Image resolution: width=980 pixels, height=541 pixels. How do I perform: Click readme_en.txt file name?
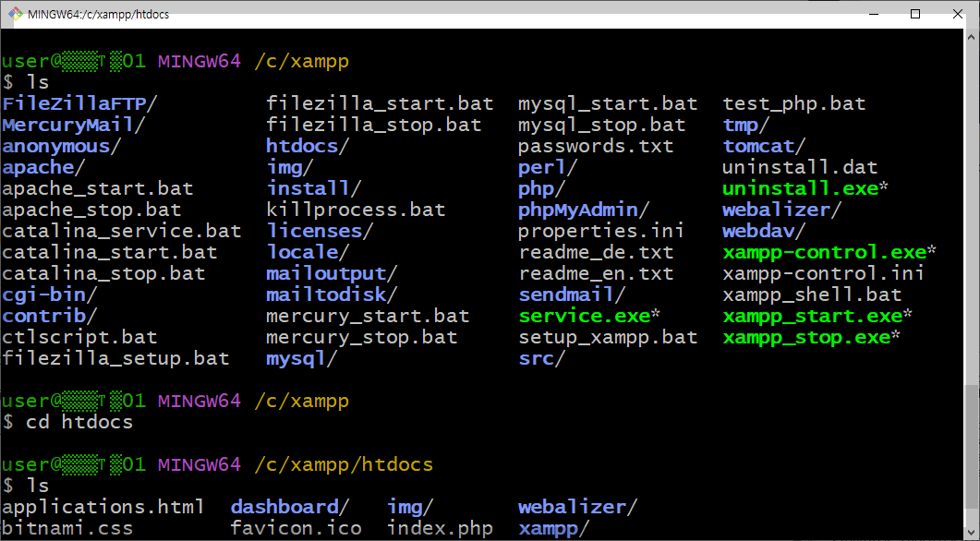coord(596,273)
